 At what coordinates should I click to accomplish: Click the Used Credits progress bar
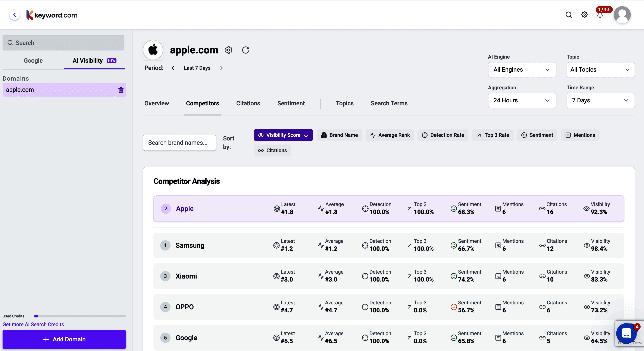(x=80, y=316)
